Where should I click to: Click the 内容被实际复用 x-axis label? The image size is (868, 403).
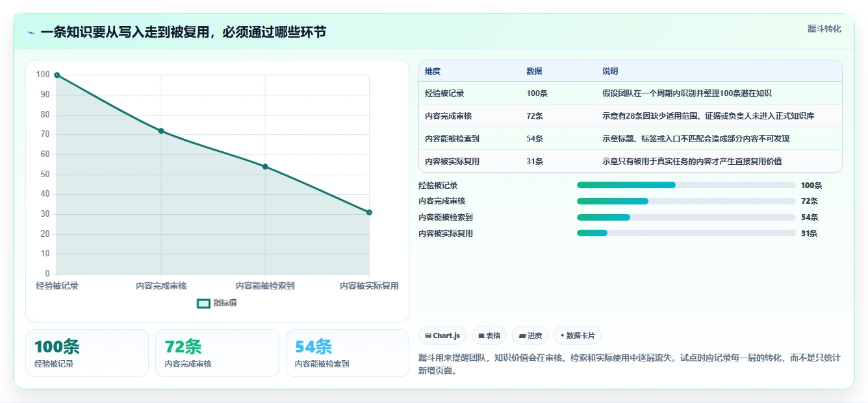click(369, 286)
